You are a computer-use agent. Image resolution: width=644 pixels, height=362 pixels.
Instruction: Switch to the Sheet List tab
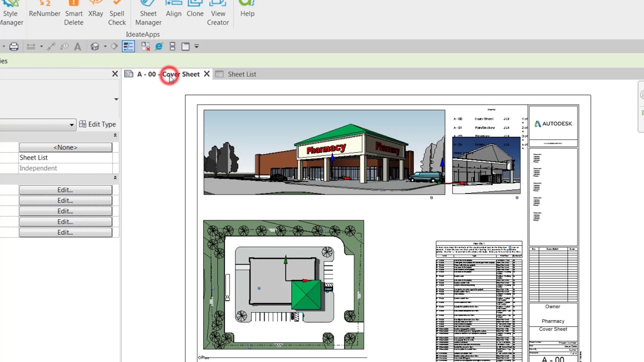coord(242,74)
